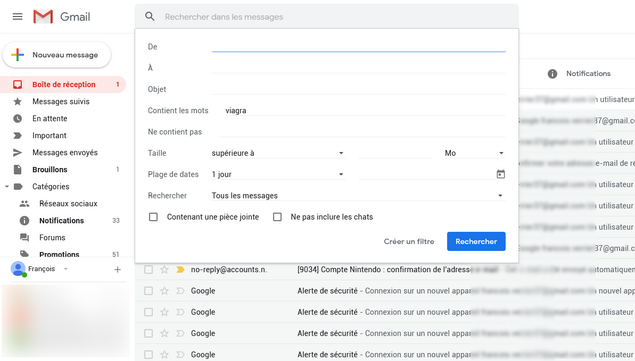
Task: Click the Contient les mots field with viagra
Action: pos(365,110)
